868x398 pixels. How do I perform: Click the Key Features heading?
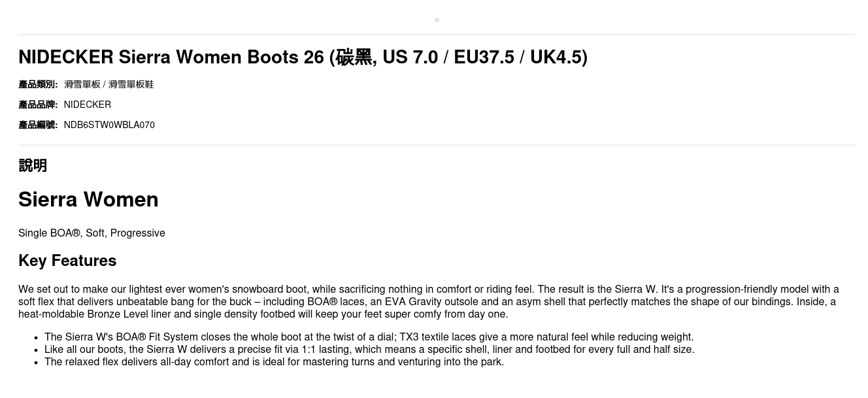click(67, 261)
